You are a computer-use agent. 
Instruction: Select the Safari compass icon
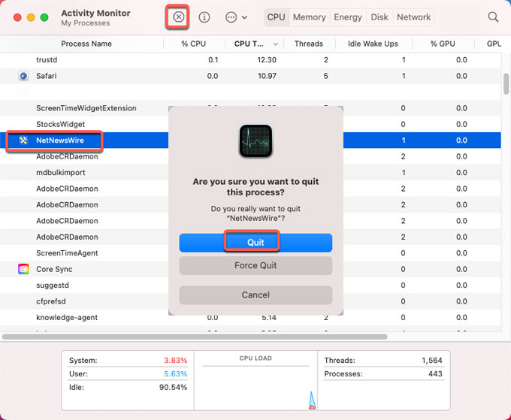click(24, 76)
